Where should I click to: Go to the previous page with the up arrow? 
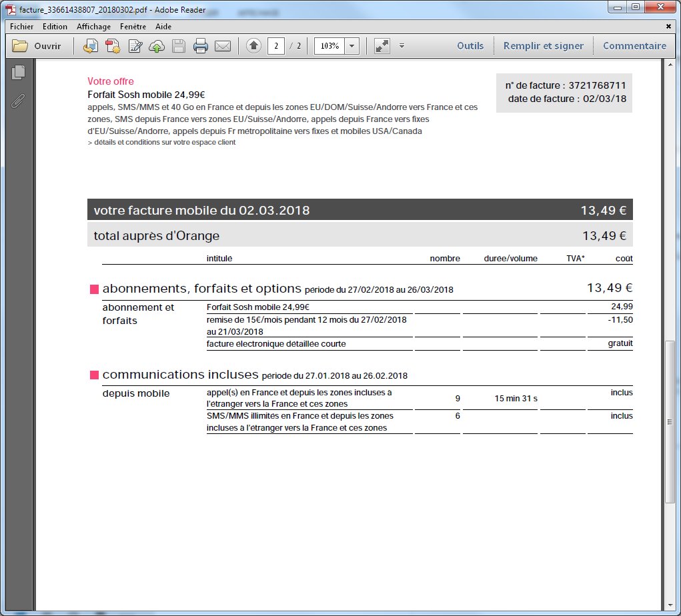click(253, 46)
